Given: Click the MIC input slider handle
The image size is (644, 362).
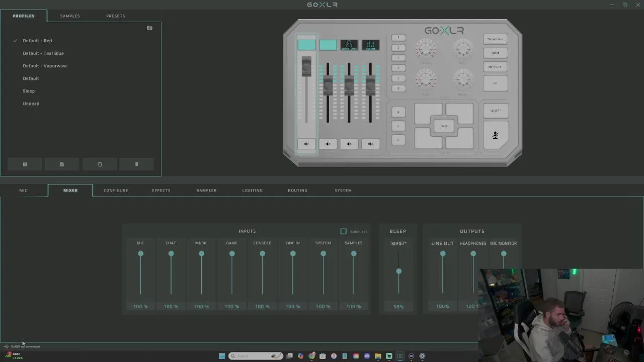Looking at the screenshot, I should (x=141, y=254).
